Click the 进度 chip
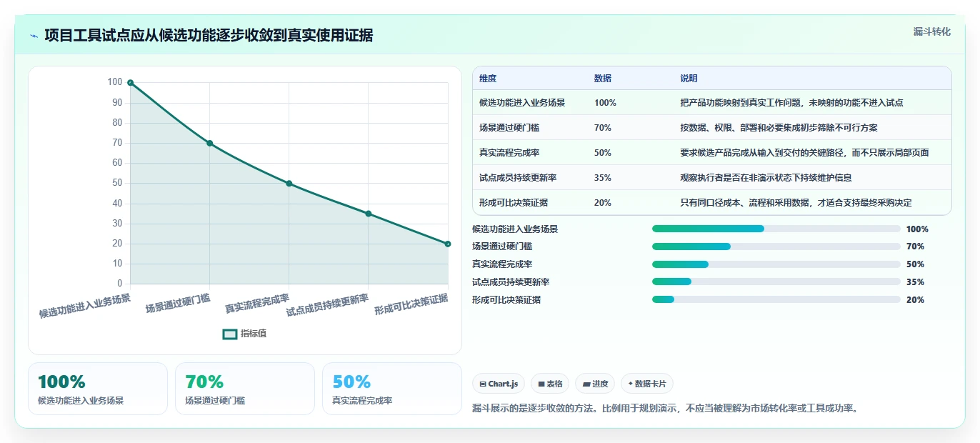This screenshot has height=443, width=980. [x=595, y=384]
